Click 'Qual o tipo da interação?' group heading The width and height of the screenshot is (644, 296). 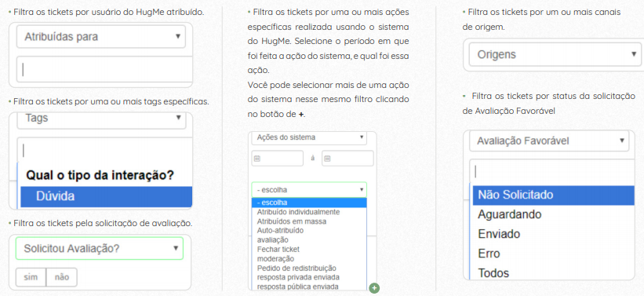tap(100, 176)
